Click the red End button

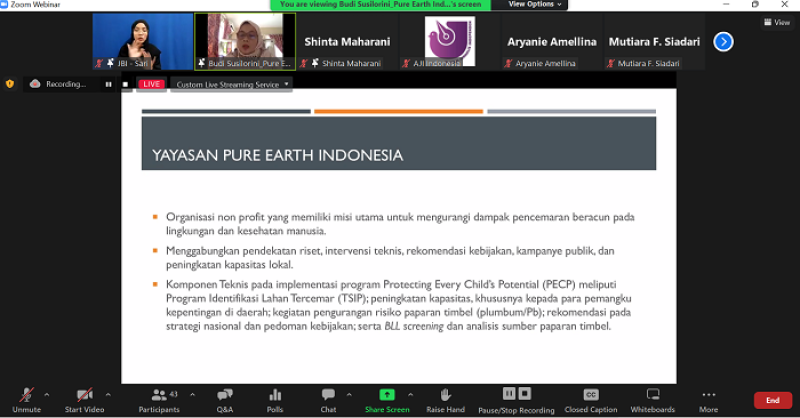click(x=772, y=400)
